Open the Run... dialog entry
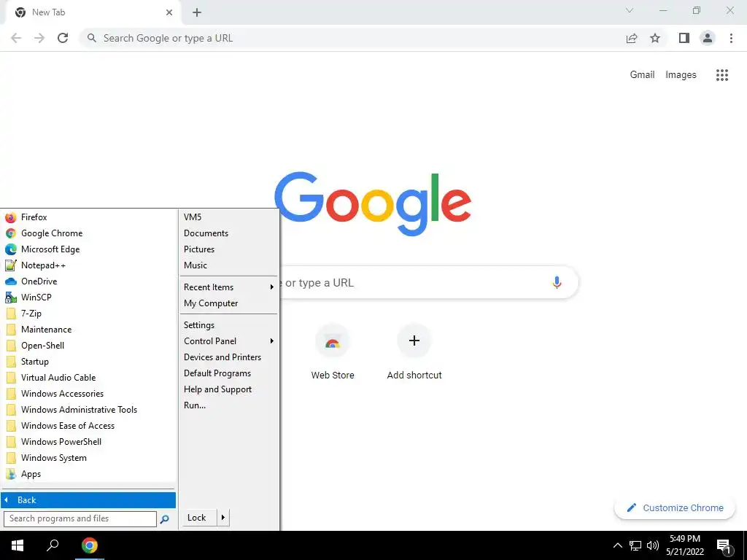This screenshot has width=747, height=560. click(x=228, y=405)
